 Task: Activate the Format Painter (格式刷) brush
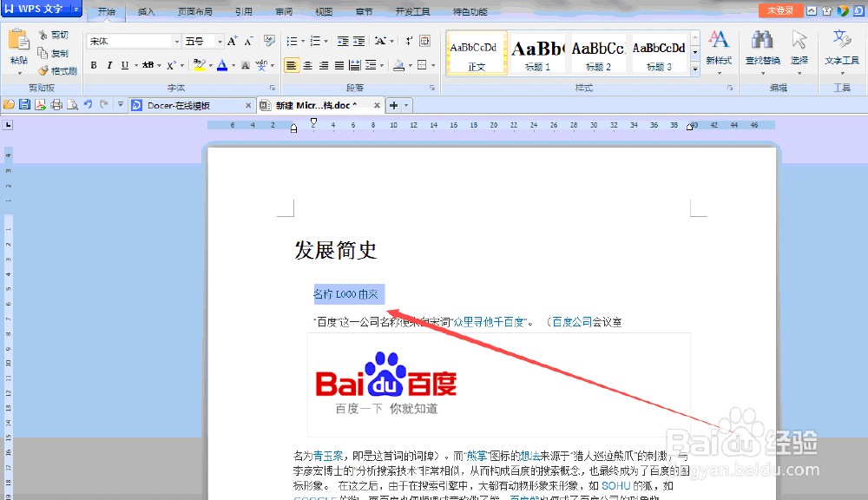tap(57, 71)
